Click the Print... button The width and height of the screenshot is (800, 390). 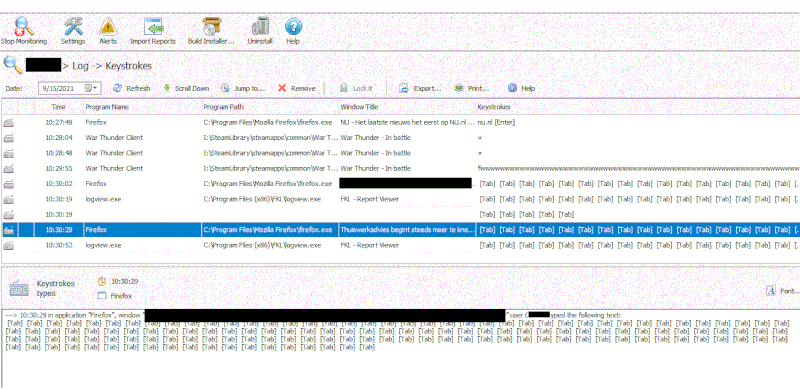click(x=472, y=88)
